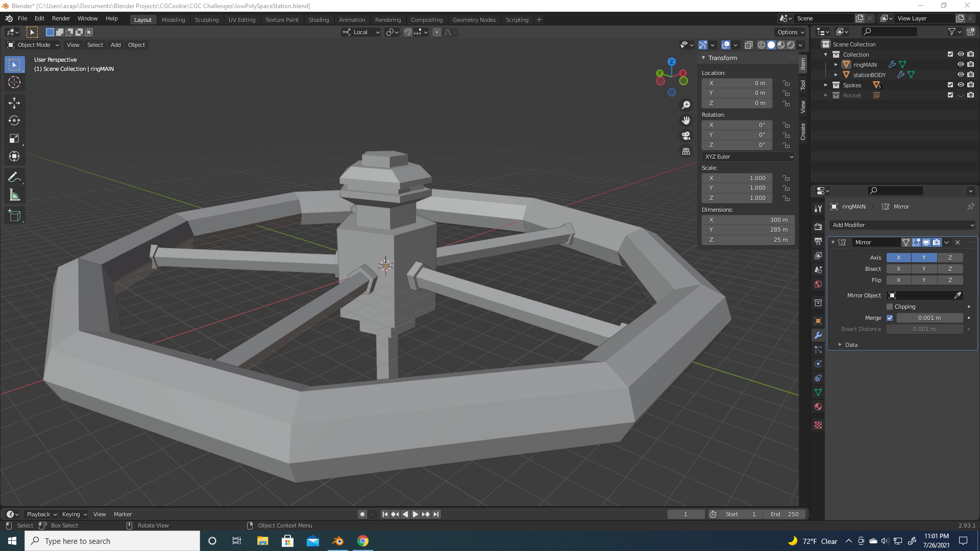Select the Rotate tool

click(x=14, y=121)
